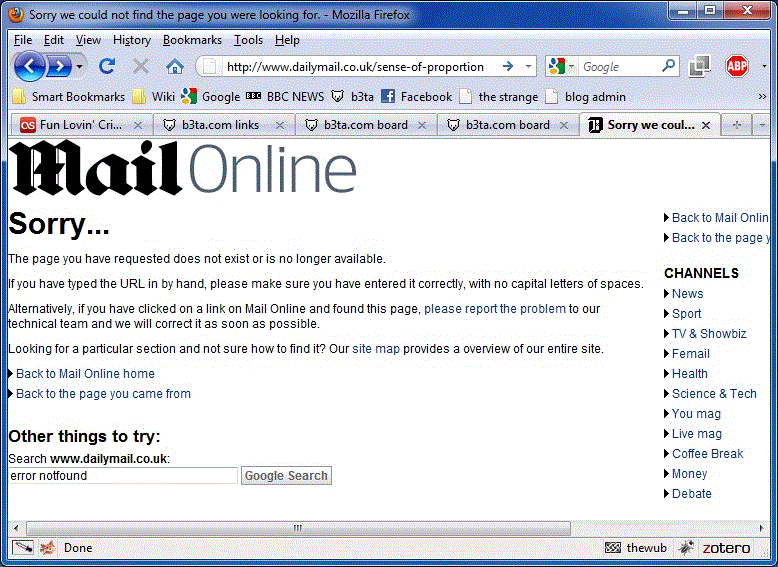Click the dailymail URL address field
Screen dimensions: 778x567
pyautogui.click(x=355, y=66)
